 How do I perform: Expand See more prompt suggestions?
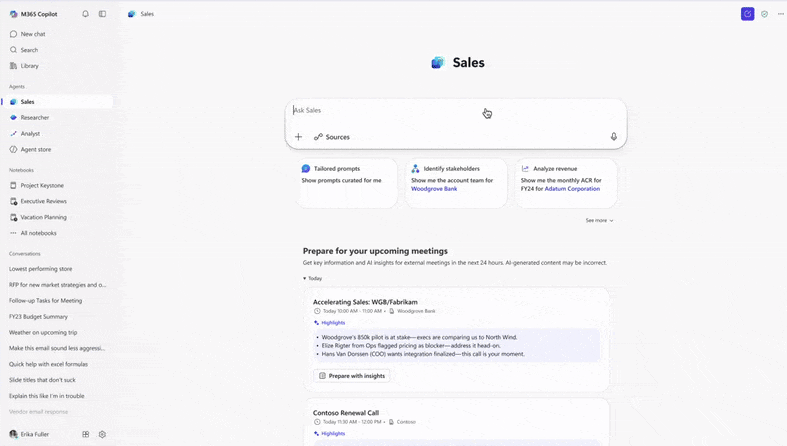(x=599, y=220)
